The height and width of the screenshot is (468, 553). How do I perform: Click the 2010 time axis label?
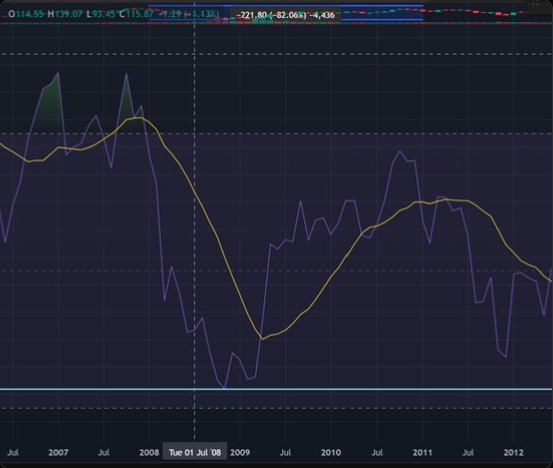(331, 452)
